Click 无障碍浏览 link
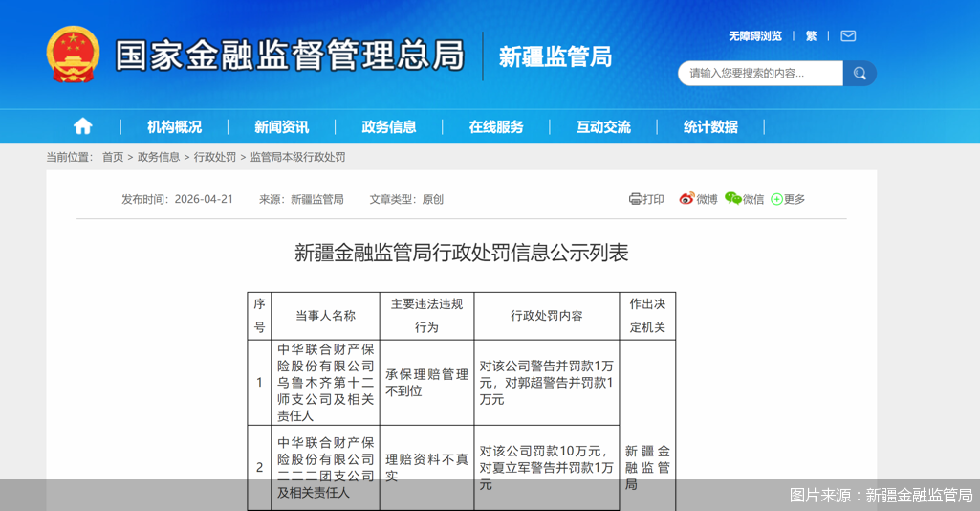980x511 pixels. (755, 36)
